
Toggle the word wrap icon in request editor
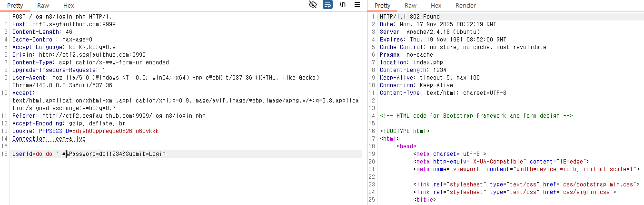pyautogui.click(x=327, y=5)
